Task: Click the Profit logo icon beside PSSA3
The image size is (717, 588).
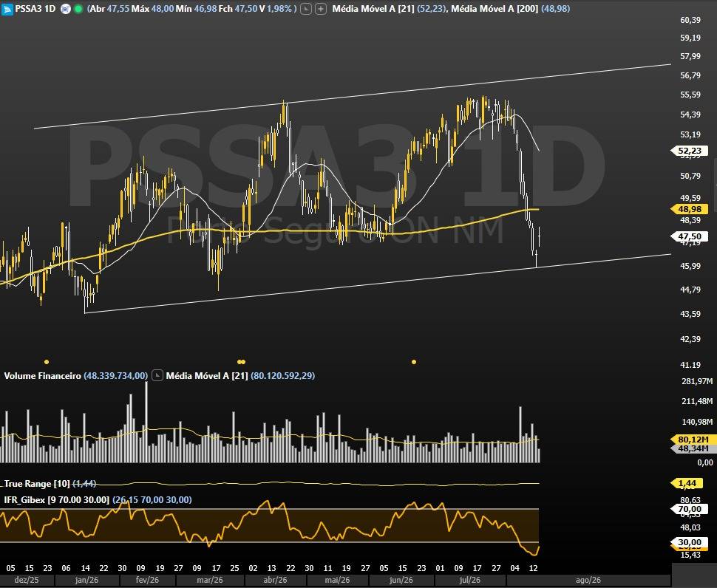Action: (7, 9)
